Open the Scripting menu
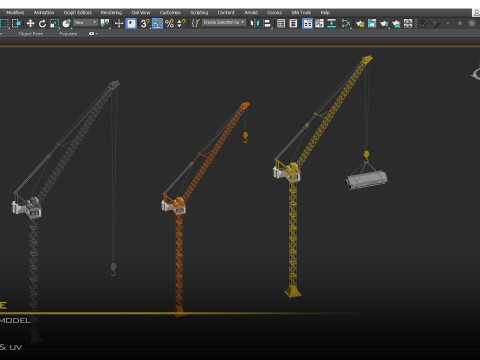480x360 pixels. tap(199, 12)
